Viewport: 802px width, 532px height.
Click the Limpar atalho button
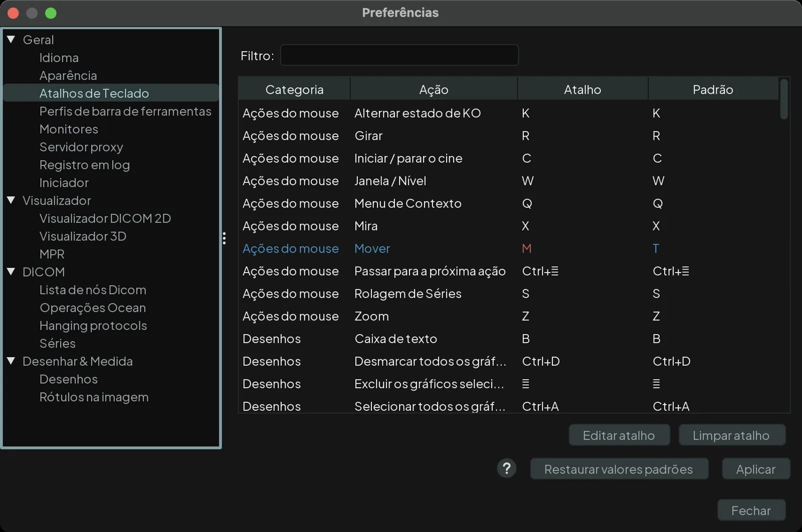click(x=731, y=435)
